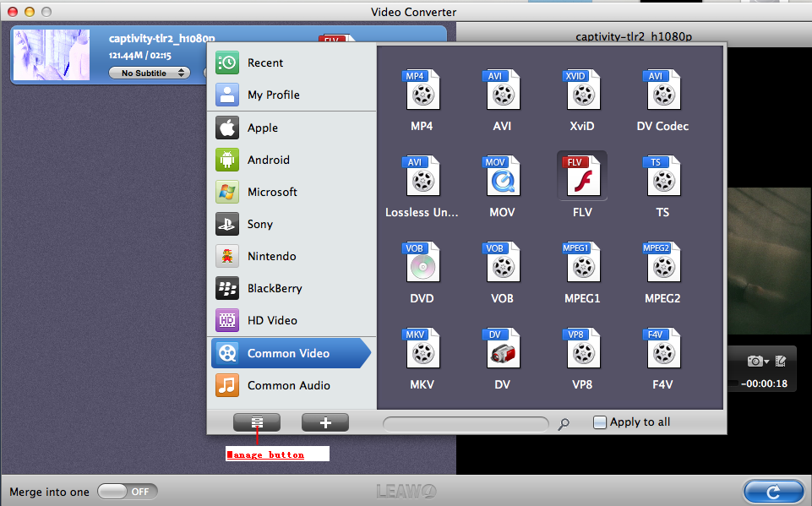Choose the AVI format icon
This screenshot has width=812, height=506.
coord(502,90)
